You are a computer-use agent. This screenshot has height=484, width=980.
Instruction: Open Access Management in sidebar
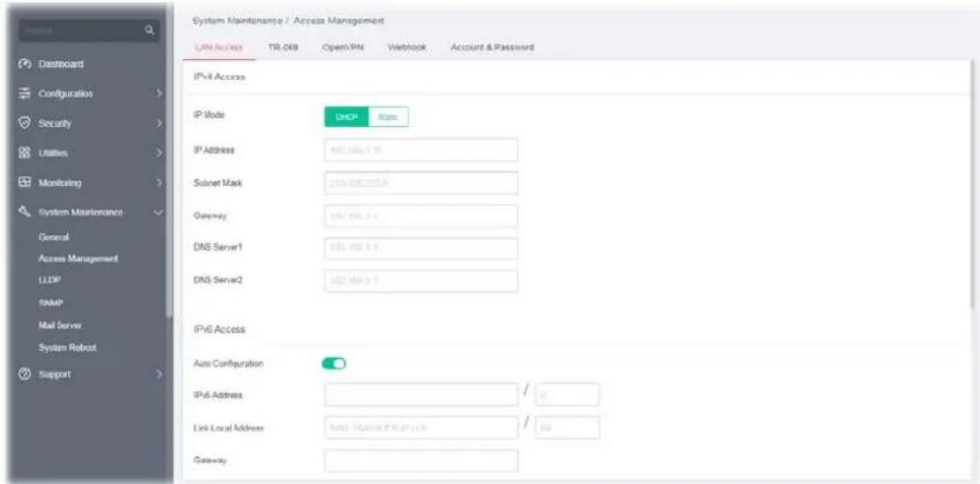(x=78, y=259)
